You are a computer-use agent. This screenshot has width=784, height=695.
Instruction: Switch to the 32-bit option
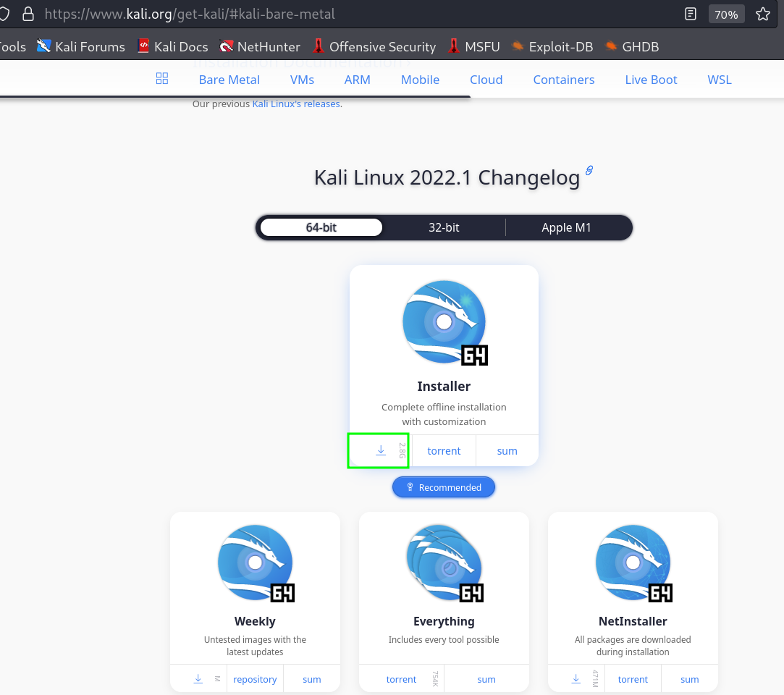click(444, 227)
